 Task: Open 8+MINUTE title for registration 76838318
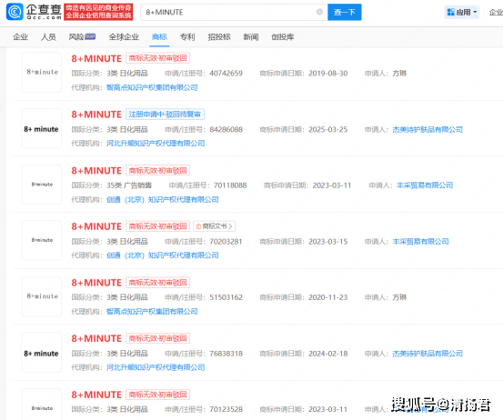96,338
